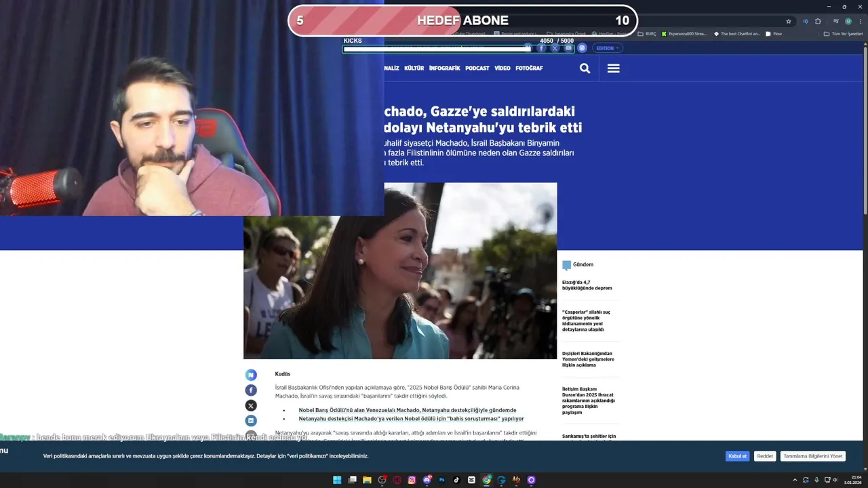Open the Chrome profile avatar

point(848,21)
